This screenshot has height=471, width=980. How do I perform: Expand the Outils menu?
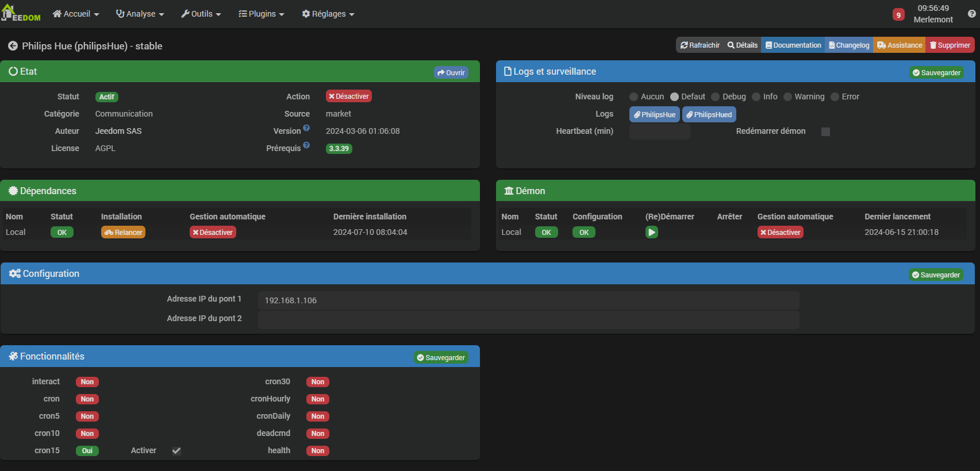[x=201, y=14]
